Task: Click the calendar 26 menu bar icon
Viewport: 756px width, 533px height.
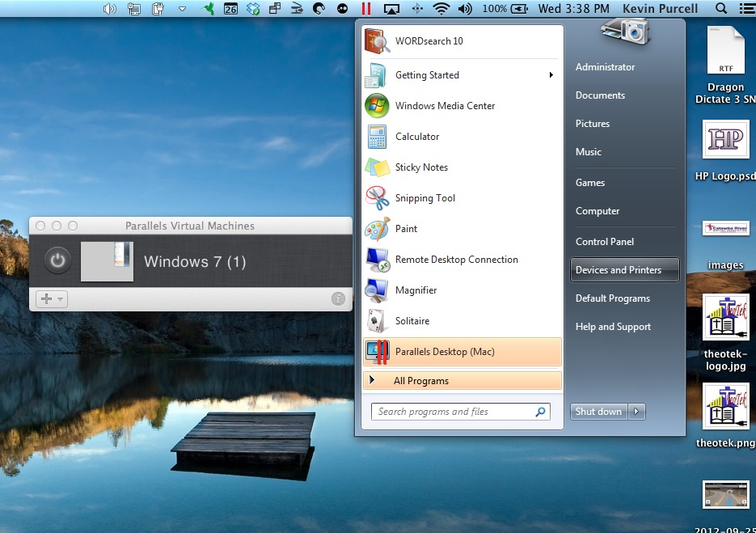Action: 230,8
